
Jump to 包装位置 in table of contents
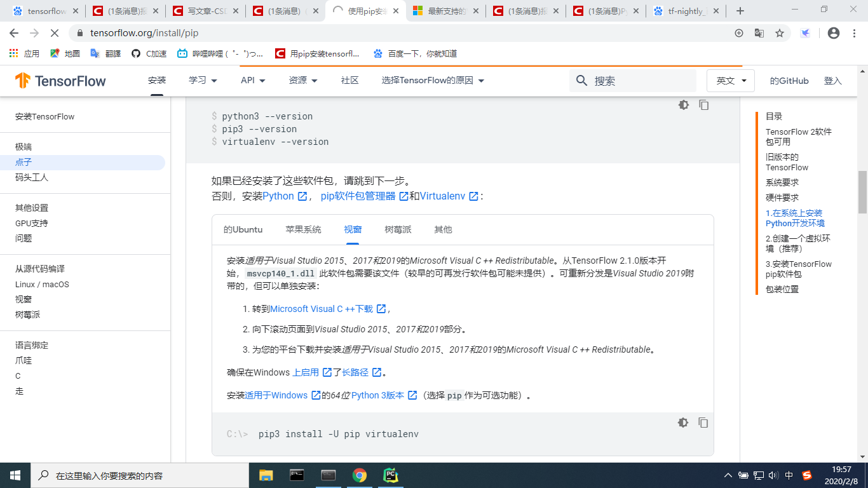[x=782, y=289]
